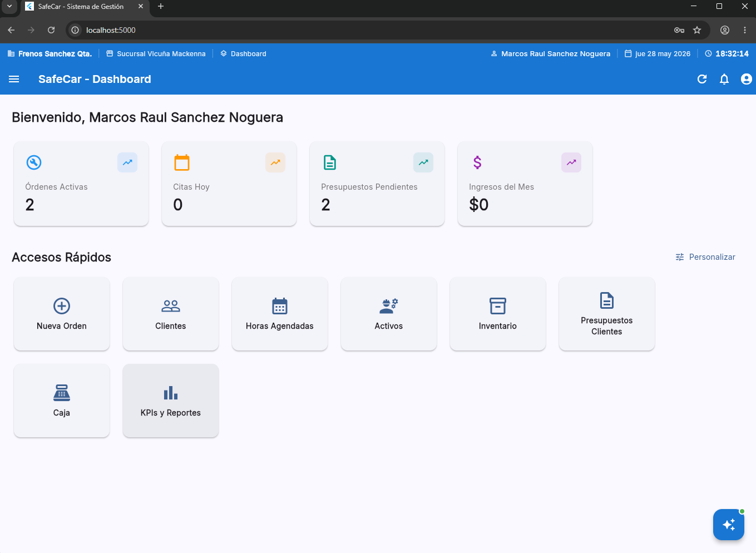Click the calendar icon beside the date

pyautogui.click(x=628, y=54)
